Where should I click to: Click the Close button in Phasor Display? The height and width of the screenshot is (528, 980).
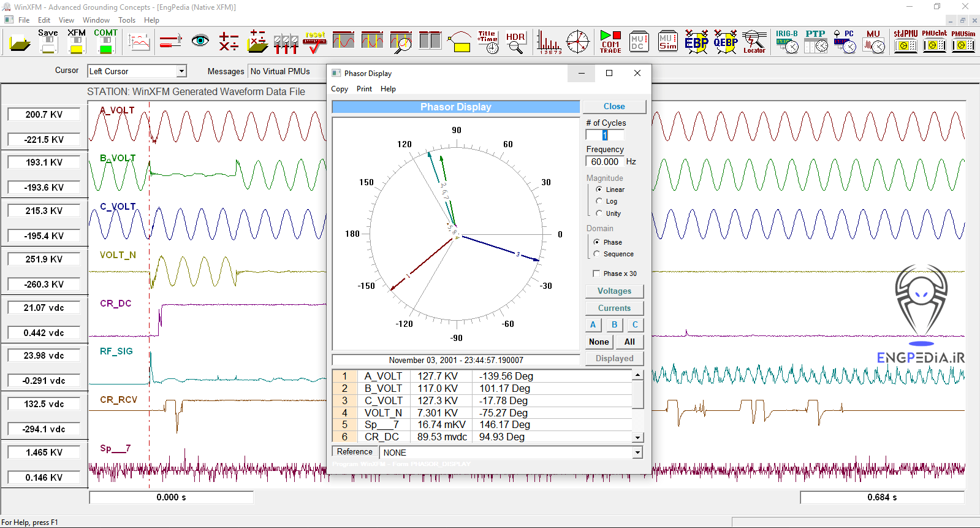[614, 107]
